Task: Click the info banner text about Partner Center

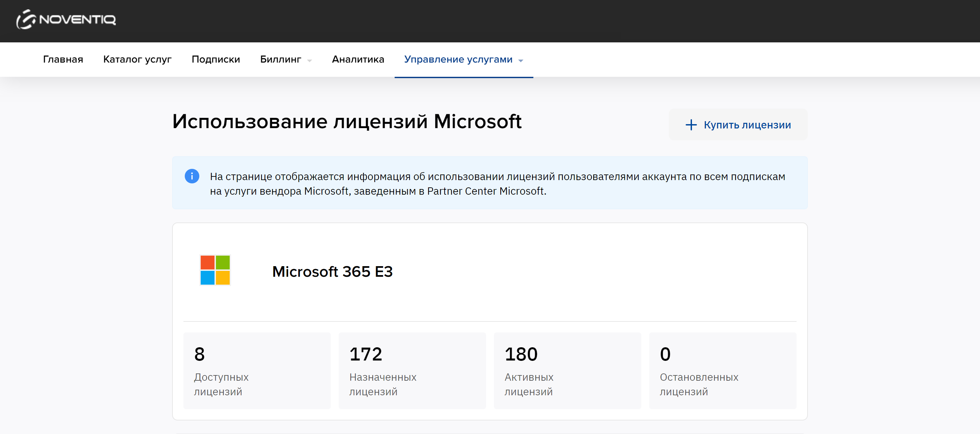Action: (497, 184)
